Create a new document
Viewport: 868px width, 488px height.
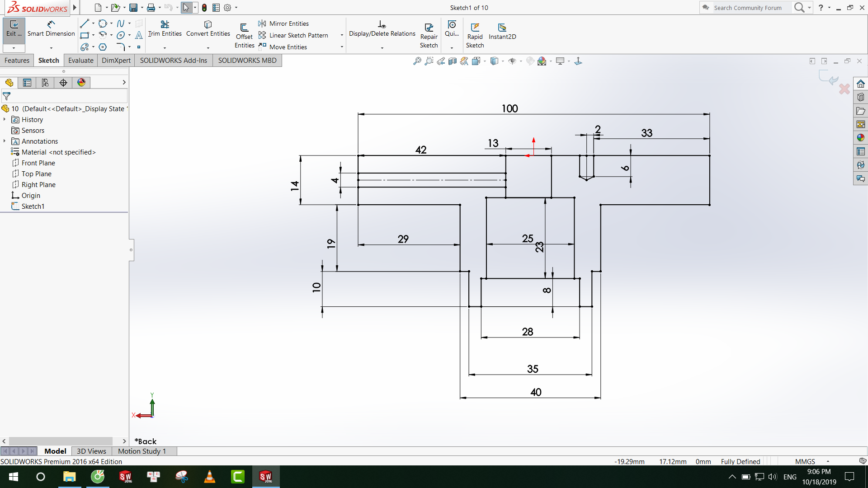(98, 8)
